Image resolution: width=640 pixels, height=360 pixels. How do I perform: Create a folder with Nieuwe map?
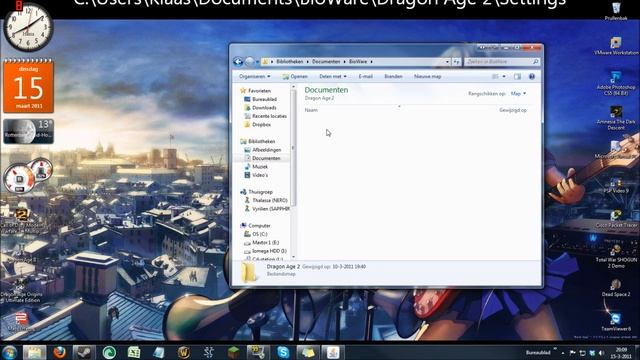427,76
